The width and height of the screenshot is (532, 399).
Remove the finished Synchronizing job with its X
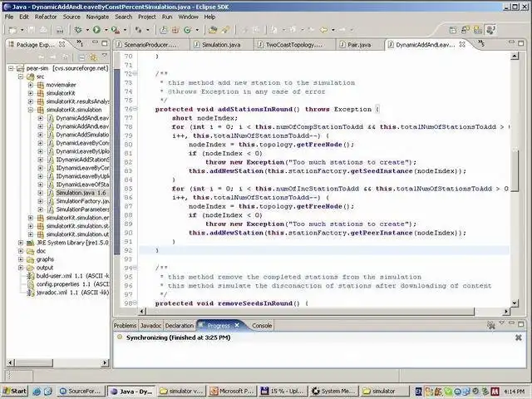(518, 337)
